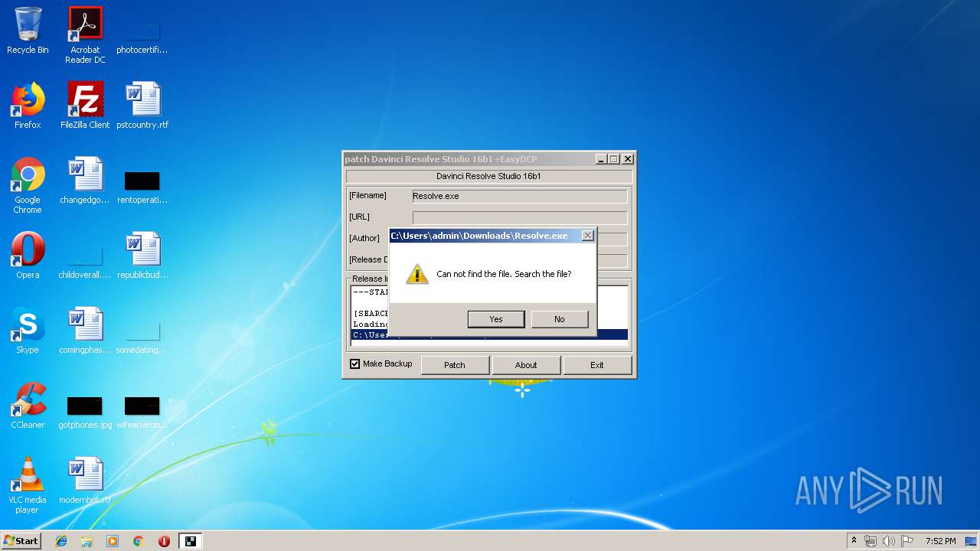Open the Opera desktop shortcut
Image resolution: width=980 pixels, height=551 pixels.
28,256
